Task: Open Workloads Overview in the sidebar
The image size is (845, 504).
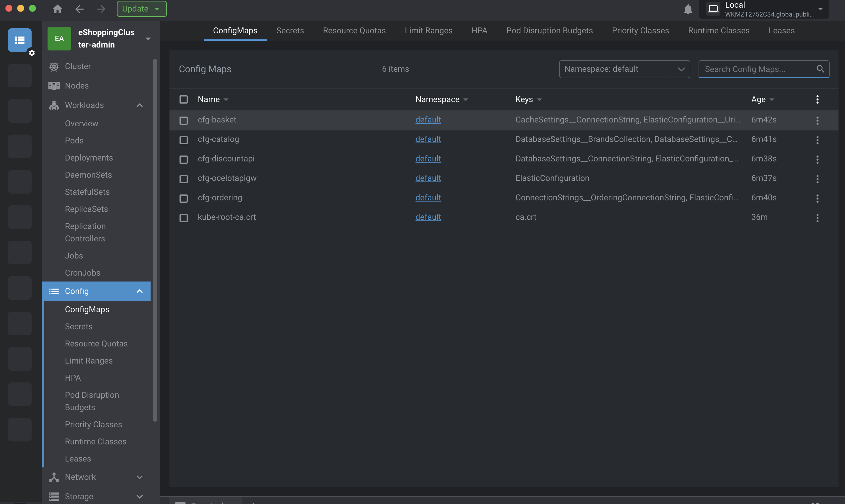Action: tap(81, 123)
